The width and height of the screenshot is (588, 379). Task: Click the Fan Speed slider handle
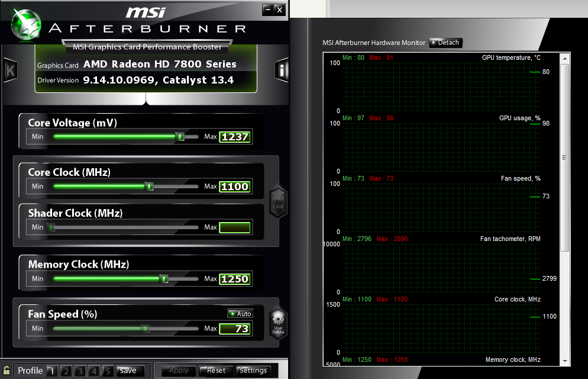click(146, 329)
